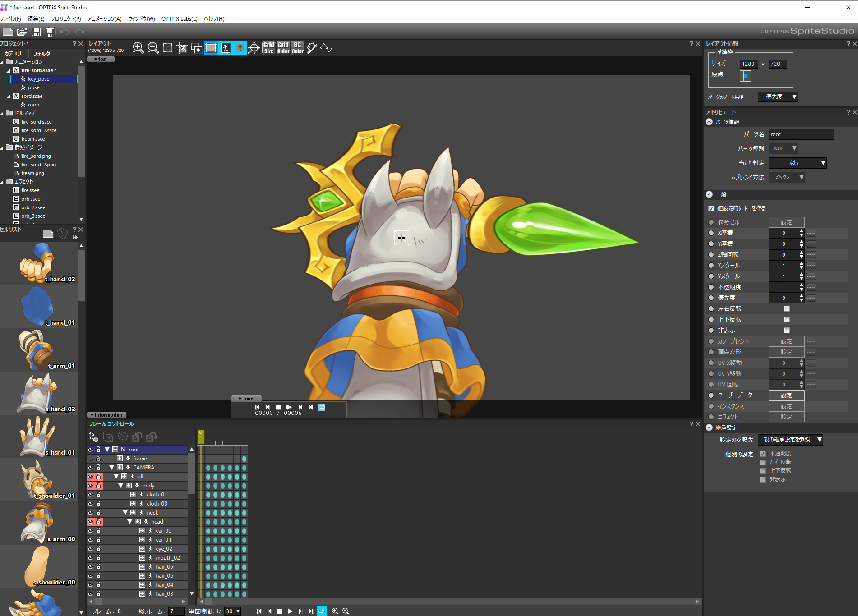Toggle visibility eye of the CAMERA part
This screenshot has height=616, width=858.
pos(90,468)
